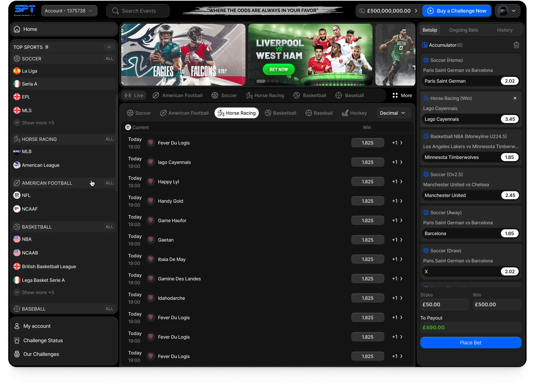Open the NFL league item
Screen dimensions: 535x392
[64, 195]
